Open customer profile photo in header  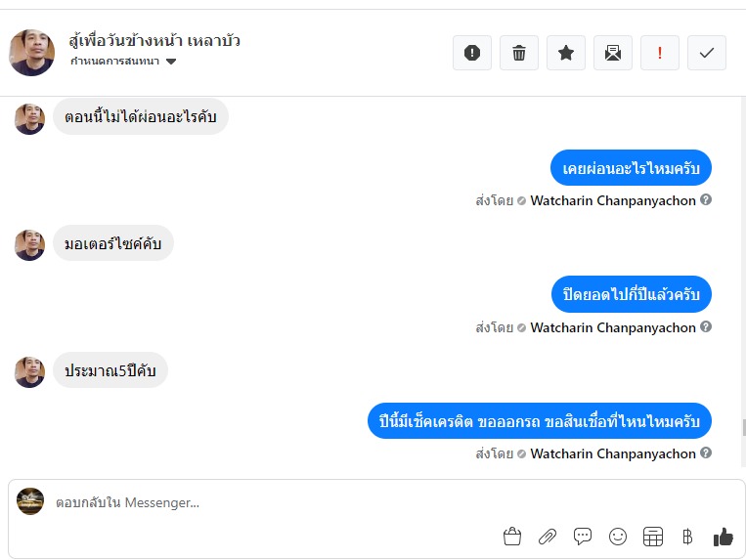pos(32,53)
